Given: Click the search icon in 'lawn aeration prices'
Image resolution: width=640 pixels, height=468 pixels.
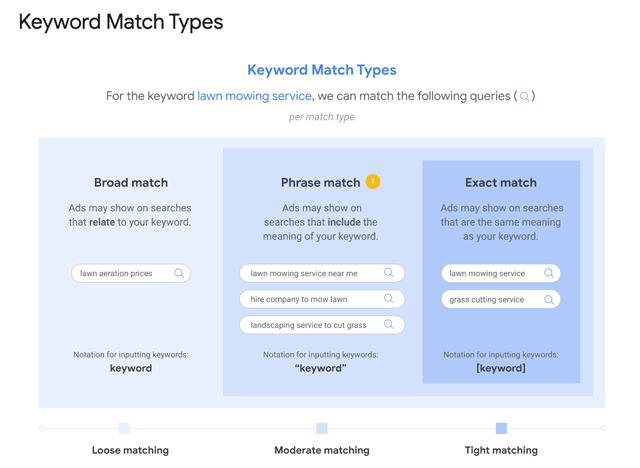Looking at the screenshot, I should pyautogui.click(x=179, y=273).
